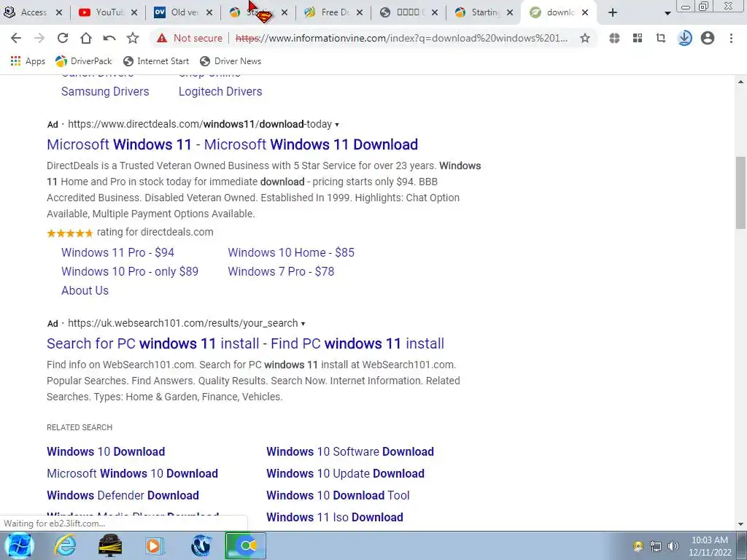Open Windows 10 Home - $85 link
The width and height of the screenshot is (747, 560).
291,252
